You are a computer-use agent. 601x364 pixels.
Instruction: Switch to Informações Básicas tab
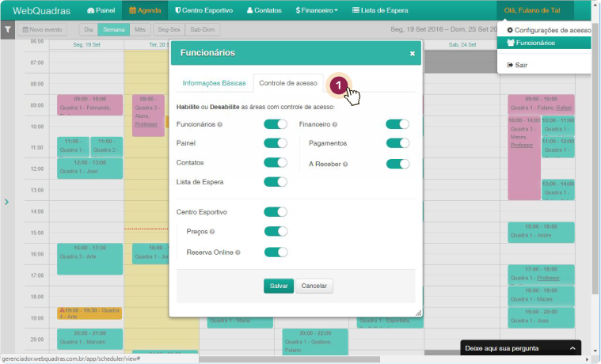click(x=214, y=83)
